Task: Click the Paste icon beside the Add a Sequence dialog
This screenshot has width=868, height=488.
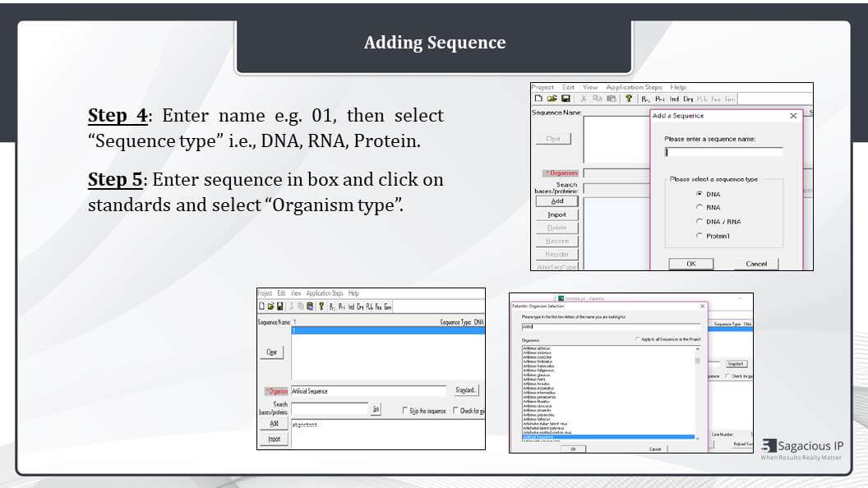Action: (x=612, y=99)
